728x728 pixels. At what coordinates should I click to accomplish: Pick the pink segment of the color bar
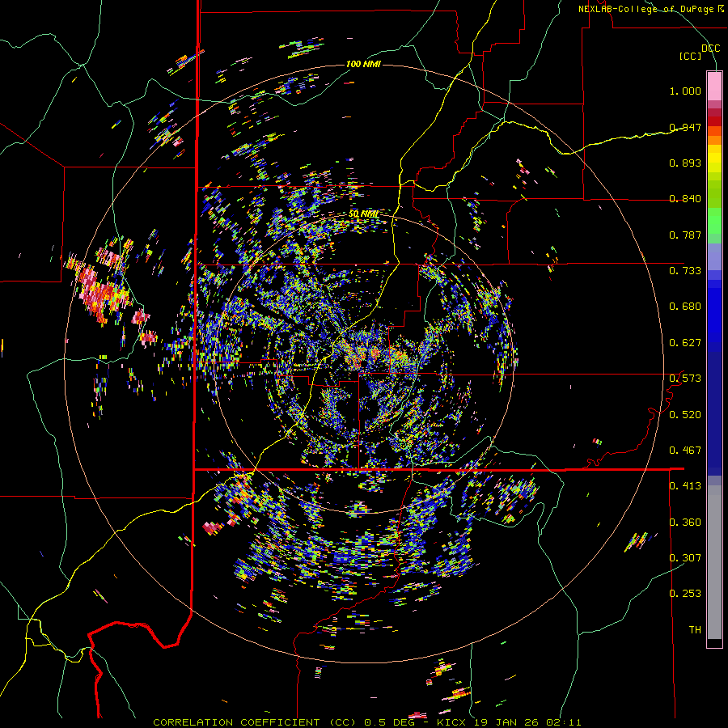tap(714, 86)
